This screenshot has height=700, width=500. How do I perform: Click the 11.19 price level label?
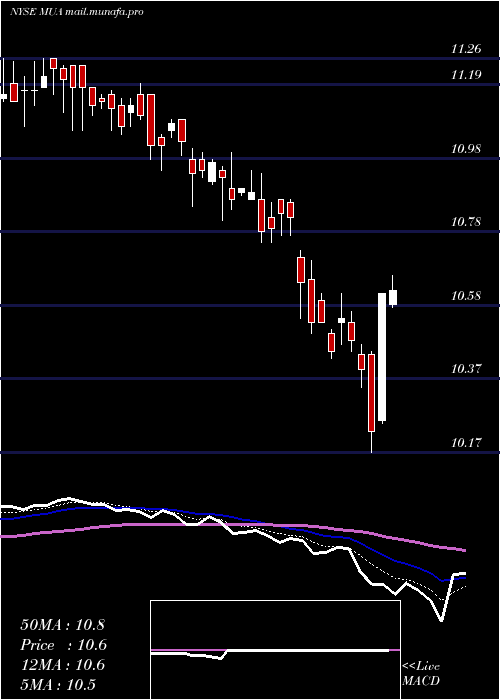point(466,75)
